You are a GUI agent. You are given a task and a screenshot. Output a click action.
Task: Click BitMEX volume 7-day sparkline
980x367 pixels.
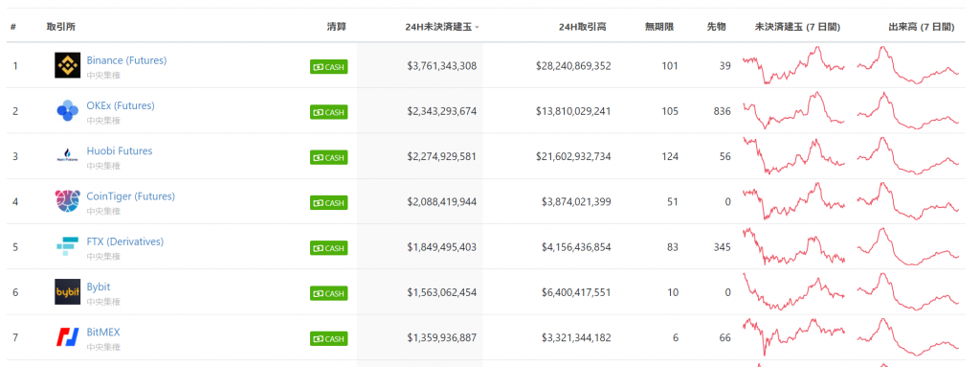click(907, 337)
